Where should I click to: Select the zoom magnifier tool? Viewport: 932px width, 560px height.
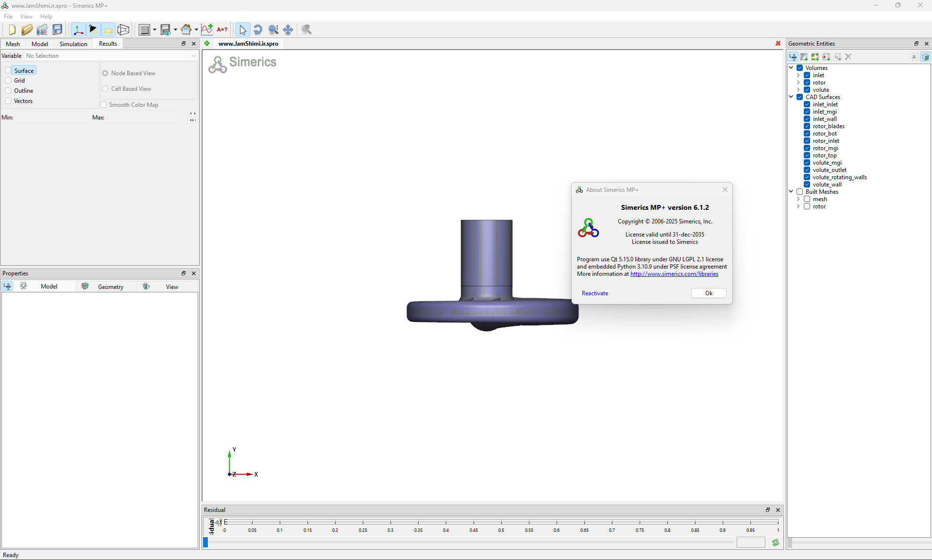(x=273, y=30)
